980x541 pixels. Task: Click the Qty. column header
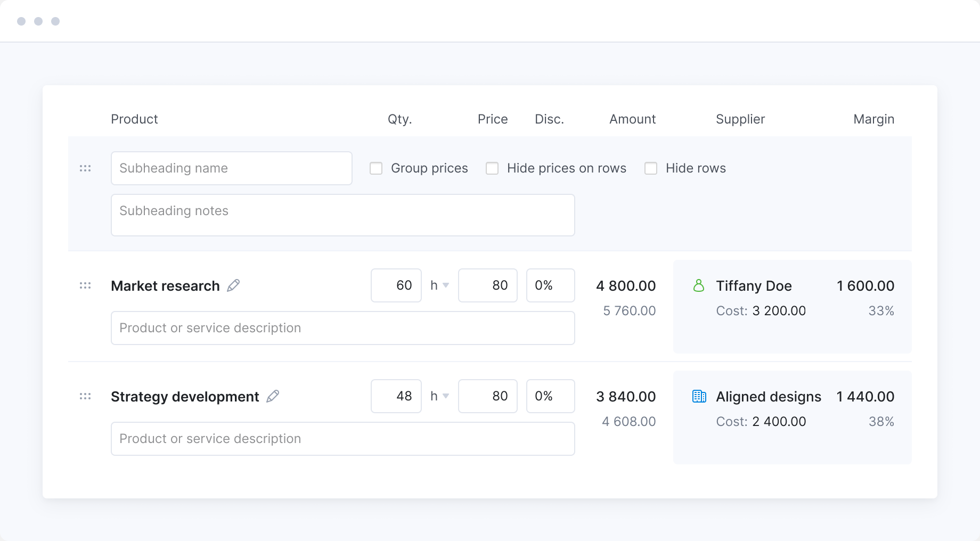pyautogui.click(x=400, y=119)
